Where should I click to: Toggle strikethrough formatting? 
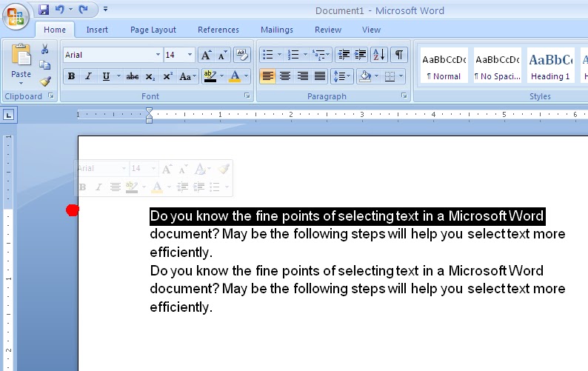[x=132, y=76]
